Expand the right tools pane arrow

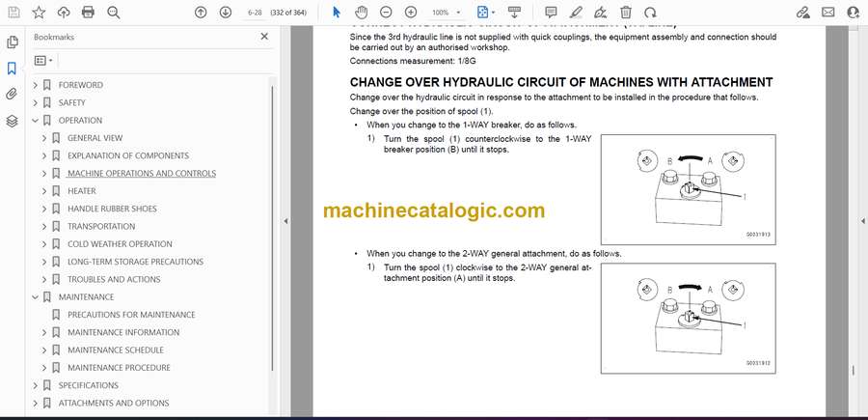click(862, 221)
